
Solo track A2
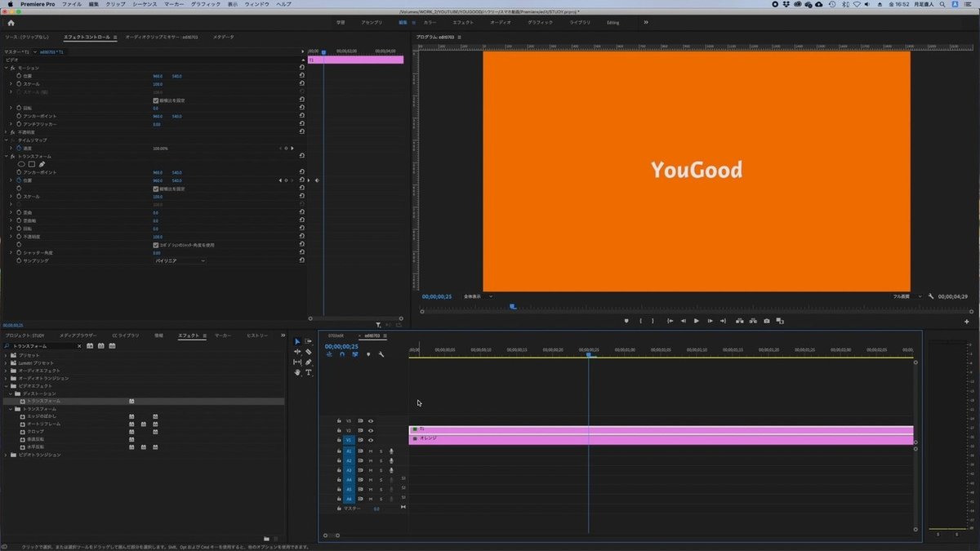[x=381, y=460]
